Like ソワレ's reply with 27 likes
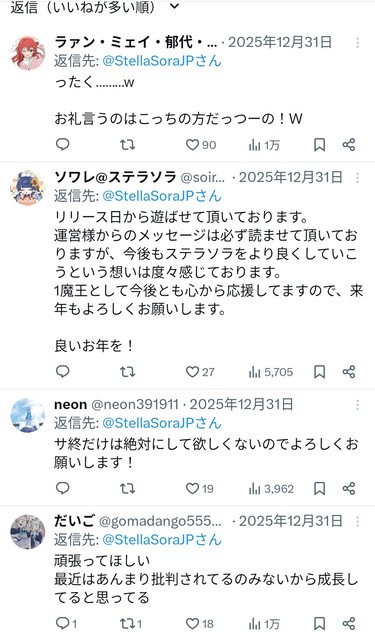375x640 pixels. [x=200, y=372]
